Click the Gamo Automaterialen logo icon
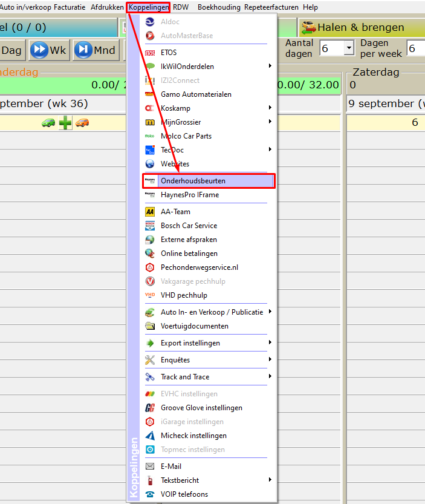The height and width of the screenshot is (504, 425). [x=150, y=94]
